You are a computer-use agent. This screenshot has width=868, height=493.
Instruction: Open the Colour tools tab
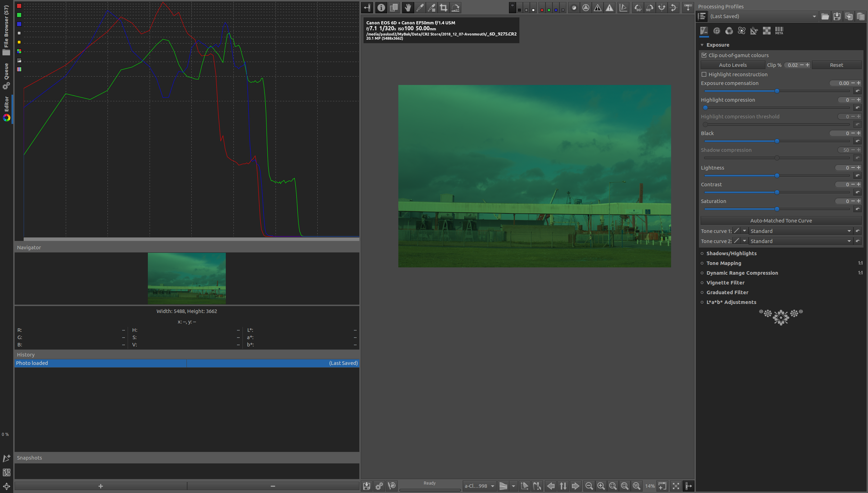[x=729, y=31]
